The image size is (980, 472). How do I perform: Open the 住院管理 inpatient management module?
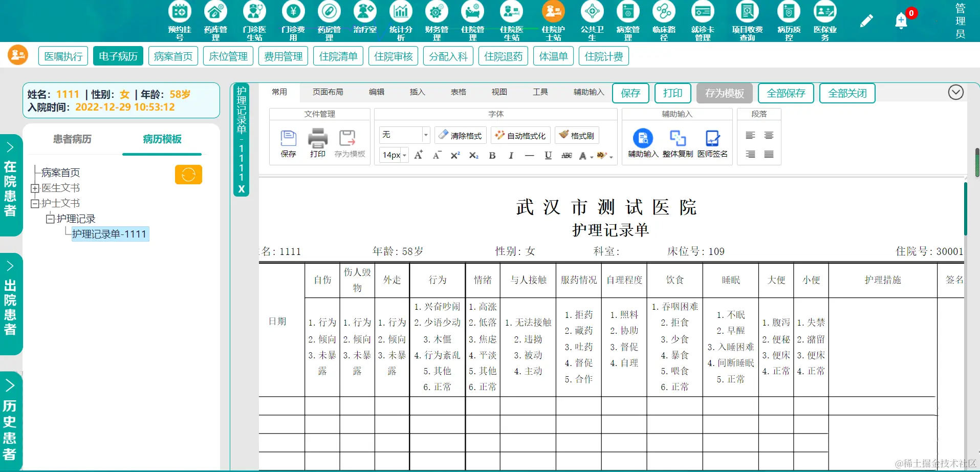coord(472,20)
